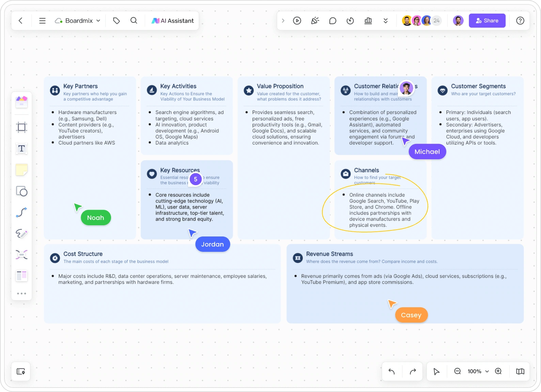
Task: Undo the last action
Action: pos(391,372)
